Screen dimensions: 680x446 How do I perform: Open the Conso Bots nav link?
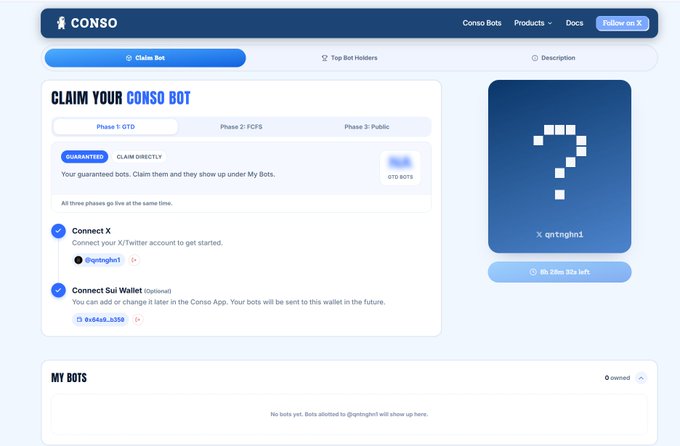pyautogui.click(x=482, y=23)
